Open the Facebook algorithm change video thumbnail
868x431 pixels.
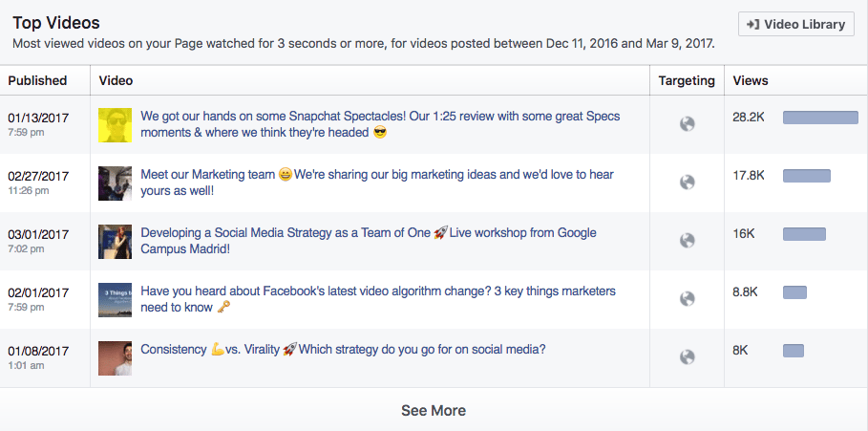point(116,300)
